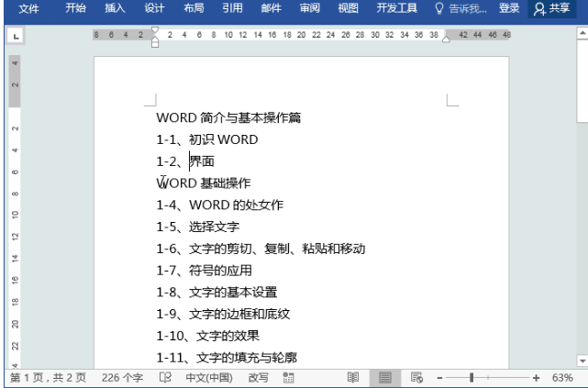Viewport: 588px width, 388px height.
Task: Click the line 1-2、界面
Action: 185,161
